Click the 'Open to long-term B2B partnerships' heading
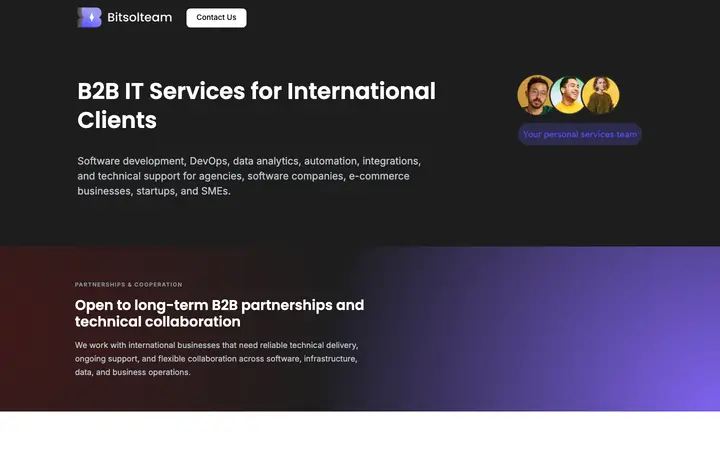Screen dimensions: 720x450 (x=219, y=313)
